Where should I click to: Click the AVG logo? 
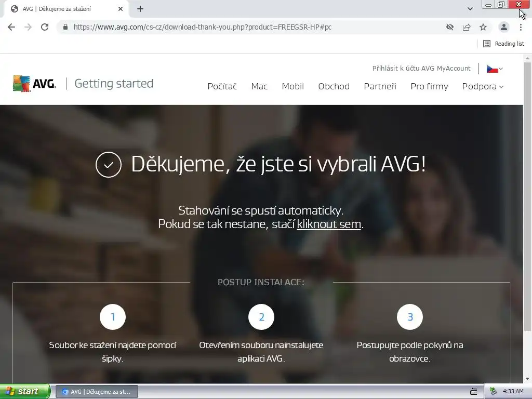click(x=34, y=84)
